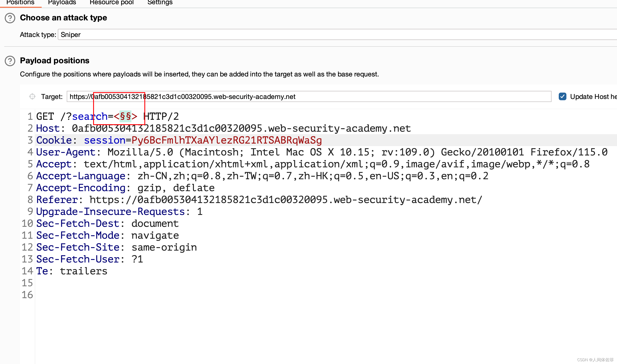Click the §§ payload marker in request
The height and width of the screenshot is (364, 617).
pyautogui.click(x=125, y=117)
